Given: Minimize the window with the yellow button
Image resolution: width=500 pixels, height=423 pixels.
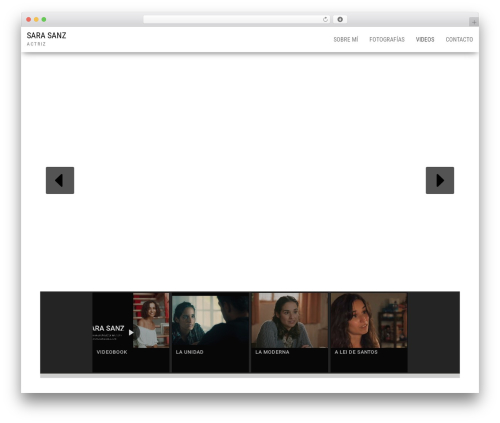Looking at the screenshot, I should (36, 20).
